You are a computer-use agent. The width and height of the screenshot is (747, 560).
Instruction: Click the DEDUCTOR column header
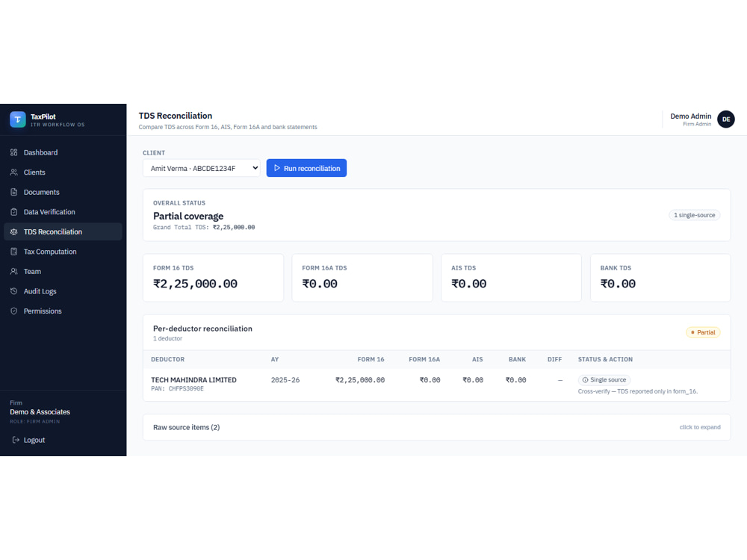click(x=167, y=360)
